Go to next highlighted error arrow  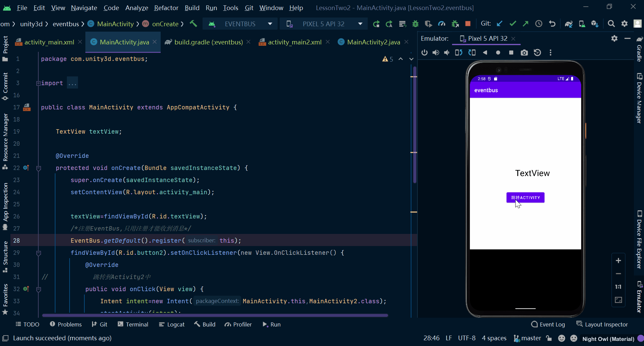coord(411,59)
